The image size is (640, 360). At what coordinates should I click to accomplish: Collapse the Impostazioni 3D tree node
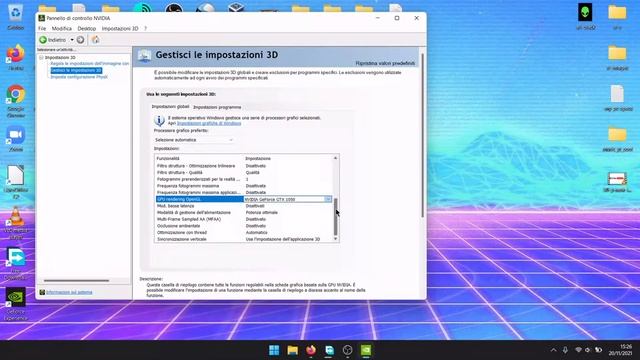point(41,58)
